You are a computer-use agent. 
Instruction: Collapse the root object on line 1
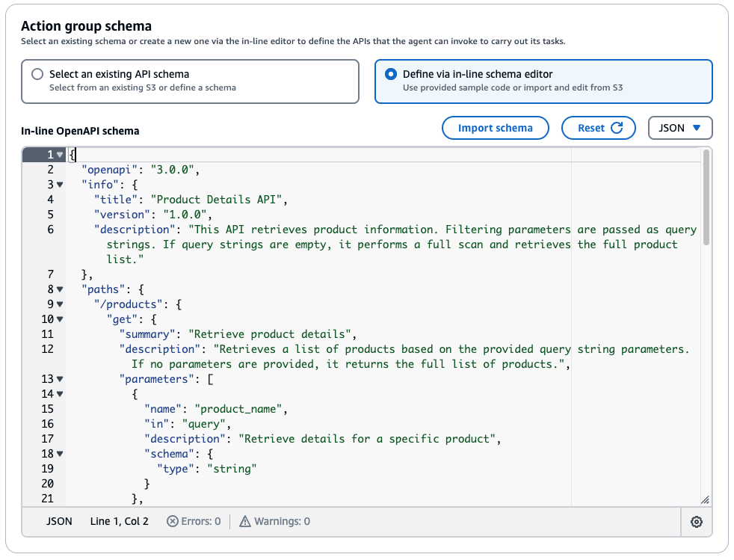pos(60,155)
